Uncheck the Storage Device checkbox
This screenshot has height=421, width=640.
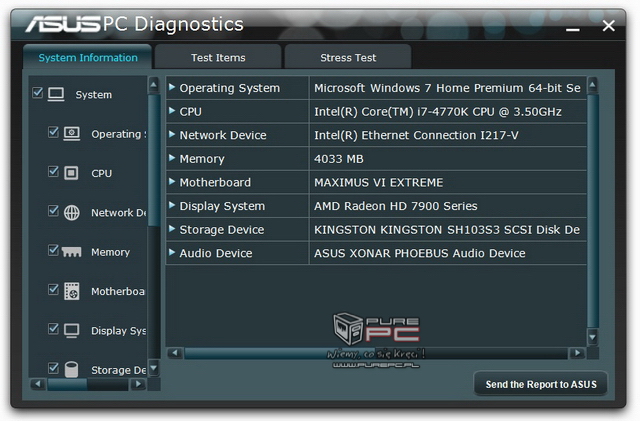(53, 368)
